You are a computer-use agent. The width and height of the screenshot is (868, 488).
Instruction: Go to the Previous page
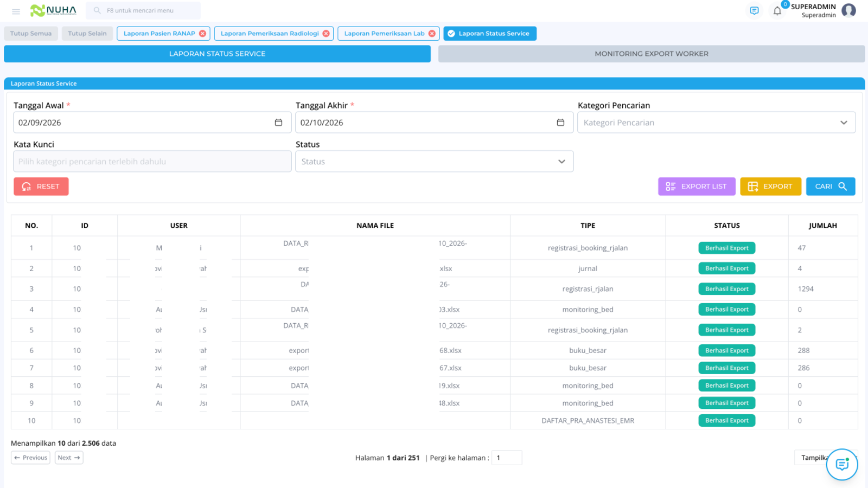point(30,458)
